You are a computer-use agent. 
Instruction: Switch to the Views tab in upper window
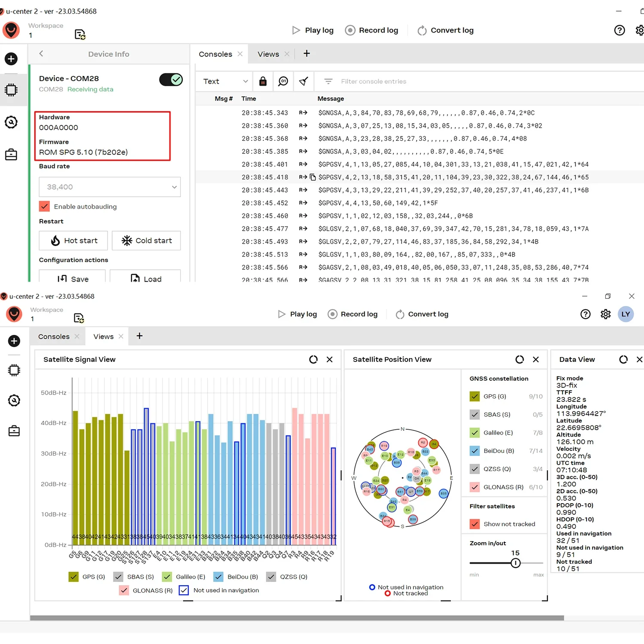[268, 54]
